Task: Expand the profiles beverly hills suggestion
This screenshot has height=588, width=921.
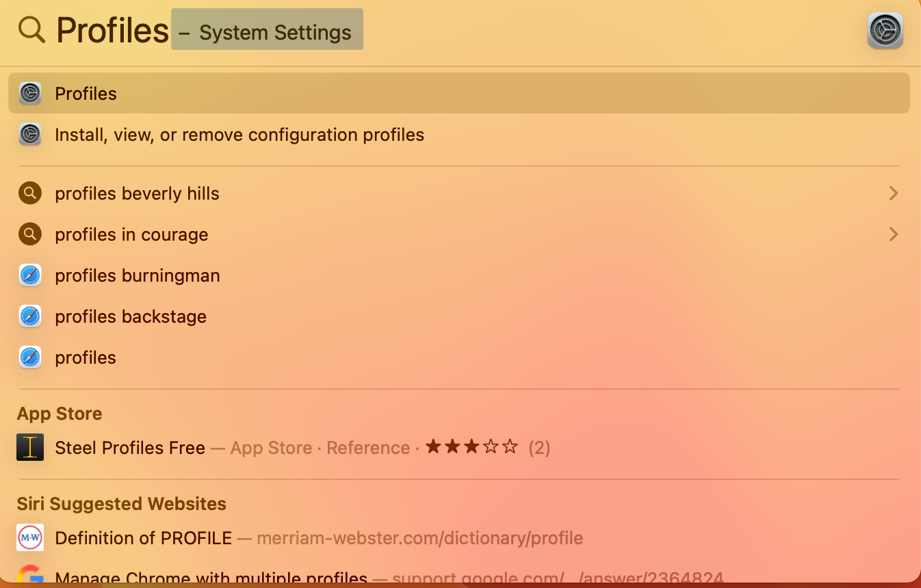Action: click(x=893, y=193)
